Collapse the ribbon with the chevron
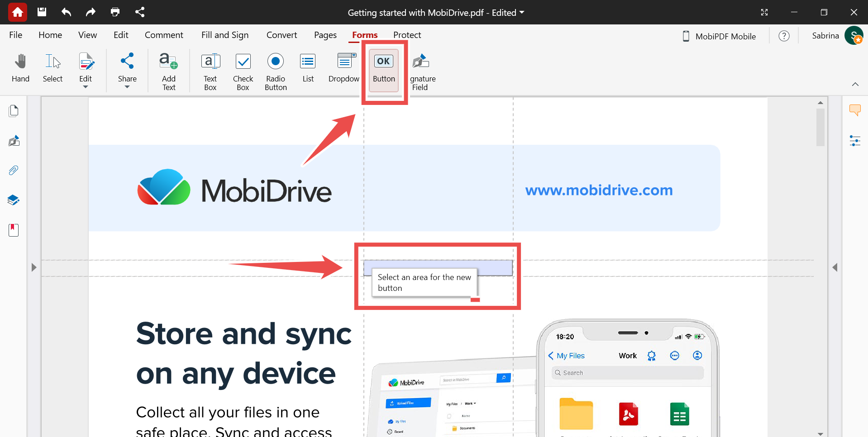This screenshot has width=868, height=437. [x=855, y=84]
